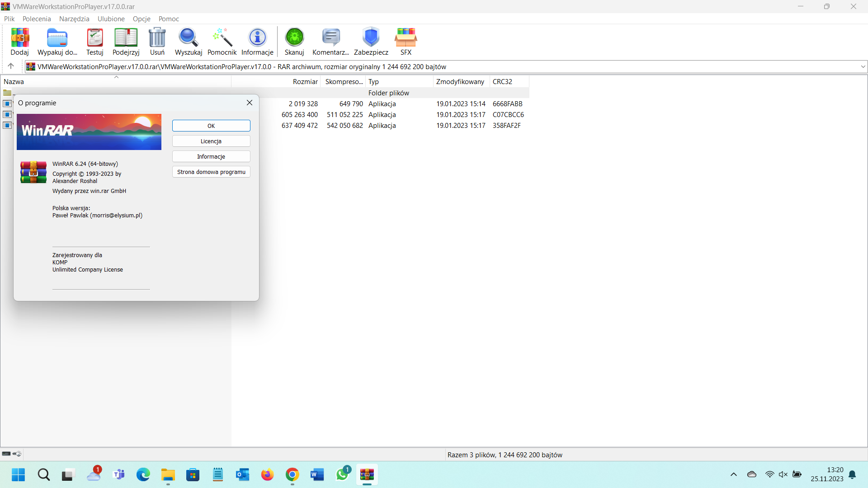Click the Komentarz... comment icon
Image resolution: width=868 pixels, height=488 pixels.
pyautogui.click(x=331, y=42)
